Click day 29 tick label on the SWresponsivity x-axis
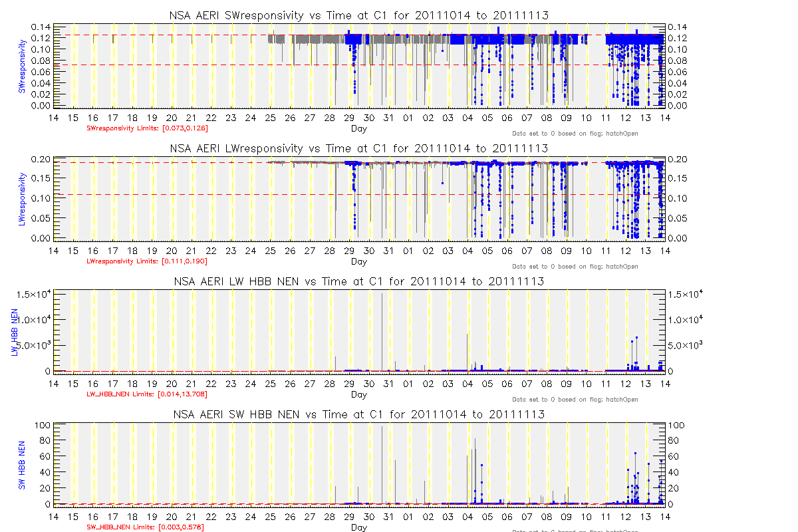Image resolution: width=798 pixels, height=532 pixels. 350,118
